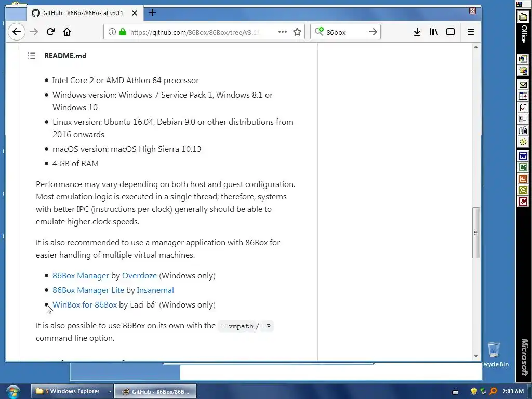Click the orange magnifier tray icon
This screenshot has width=532, height=399.
point(494,391)
